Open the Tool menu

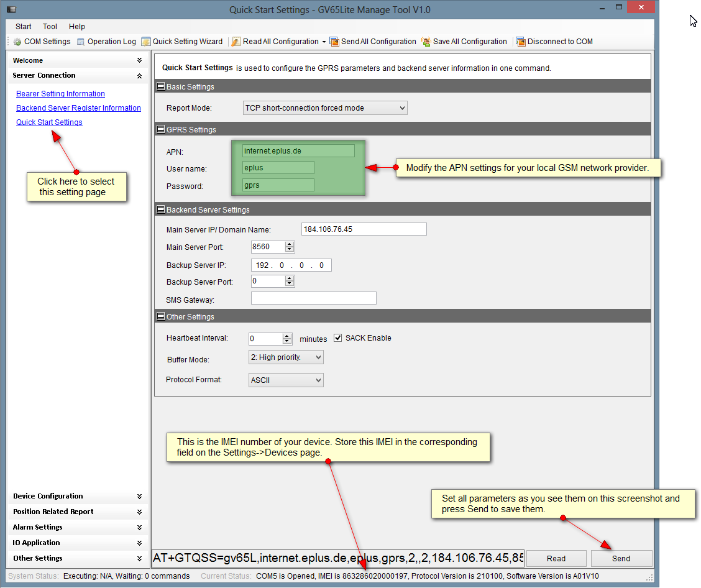50,26
